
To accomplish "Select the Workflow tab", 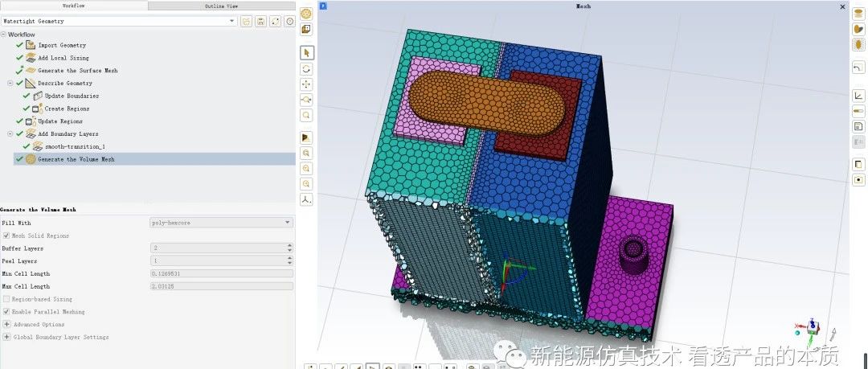I will click(x=74, y=6).
